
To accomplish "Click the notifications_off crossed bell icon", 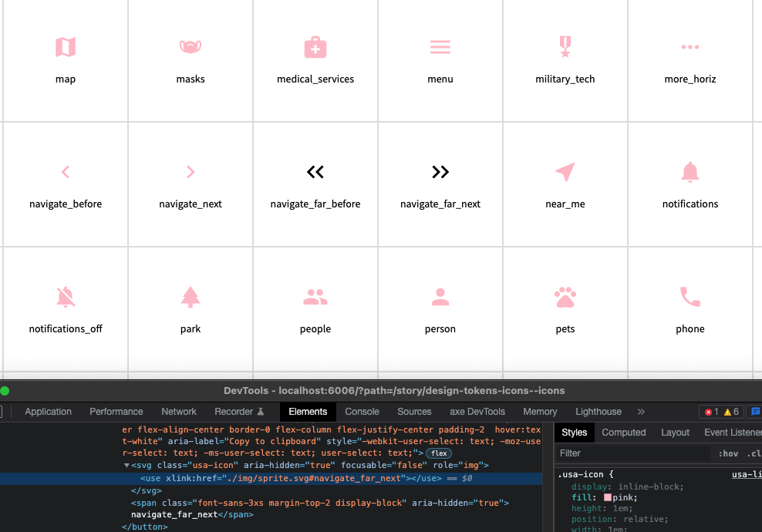I will [66, 297].
